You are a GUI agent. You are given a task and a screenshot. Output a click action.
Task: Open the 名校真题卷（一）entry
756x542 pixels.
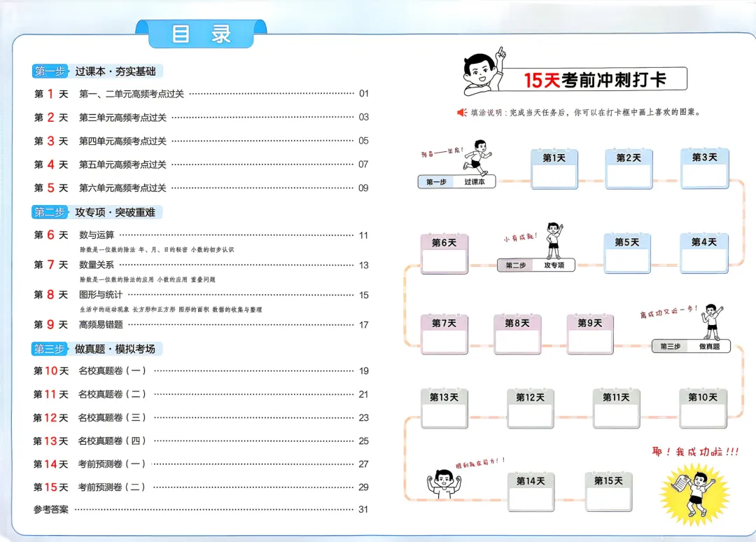point(201,371)
